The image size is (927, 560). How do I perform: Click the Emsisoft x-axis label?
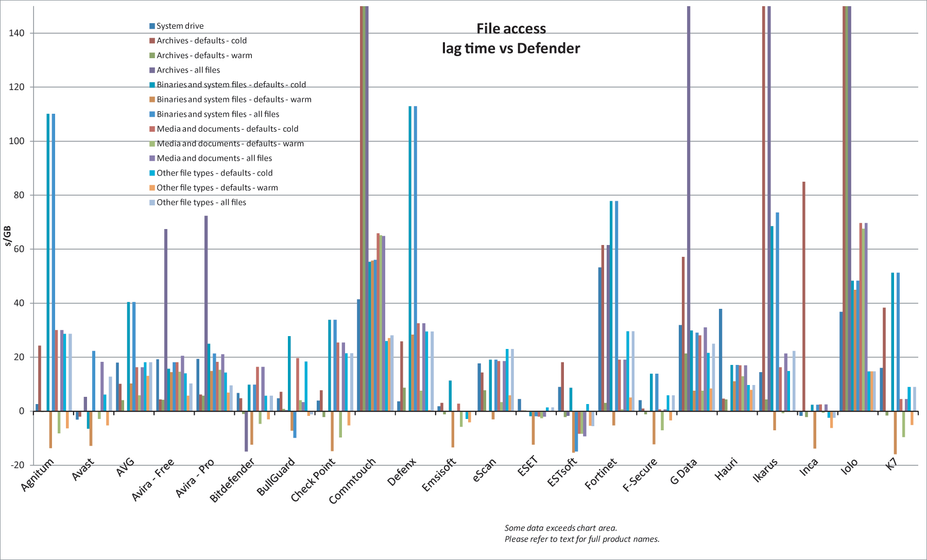[x=439, y=475]
